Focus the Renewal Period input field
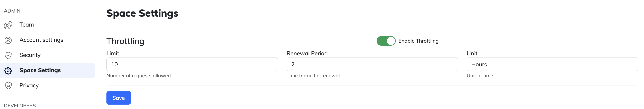The image size is (644, 109). (372, 64)
